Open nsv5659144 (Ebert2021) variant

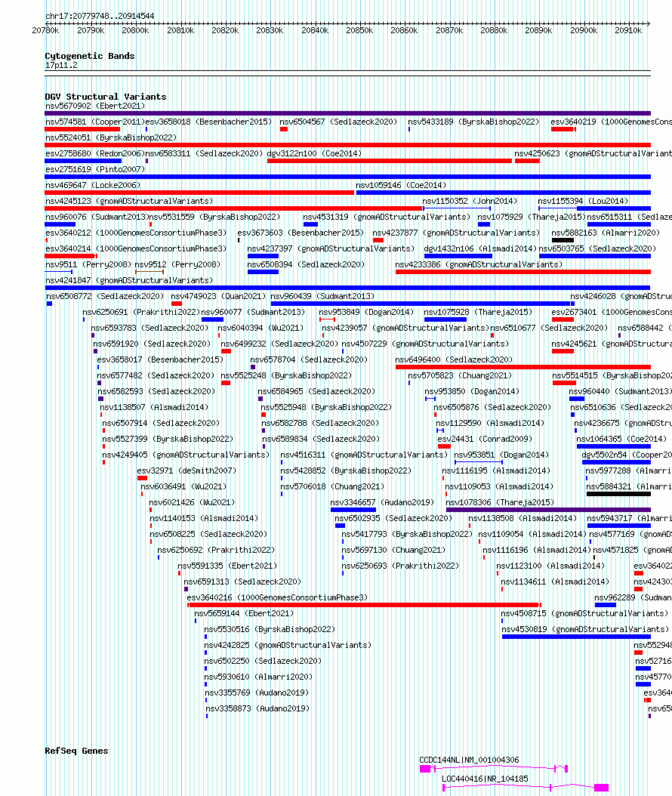point(244,613)
